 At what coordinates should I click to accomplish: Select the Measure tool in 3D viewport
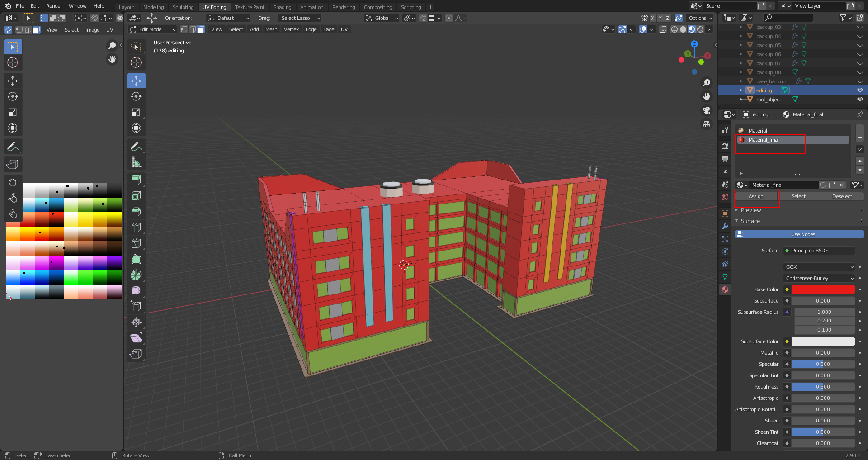(x=136, y=162)
